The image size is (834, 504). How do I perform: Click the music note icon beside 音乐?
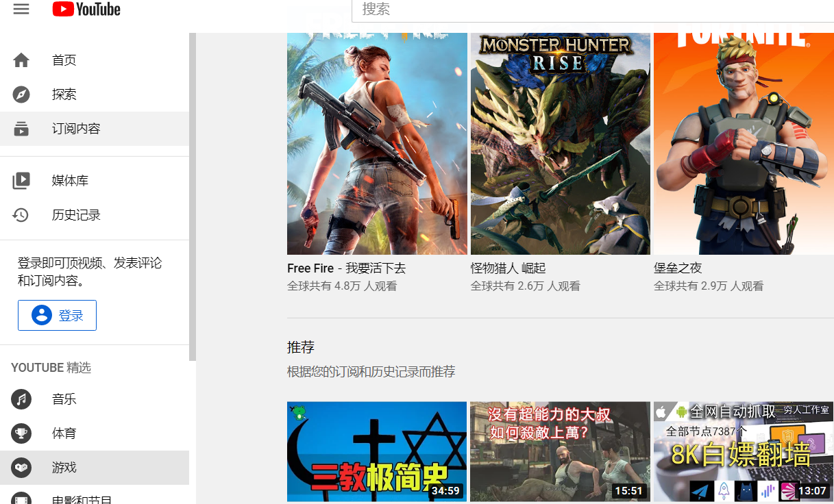pyautogui.click(x=21, y=399)
